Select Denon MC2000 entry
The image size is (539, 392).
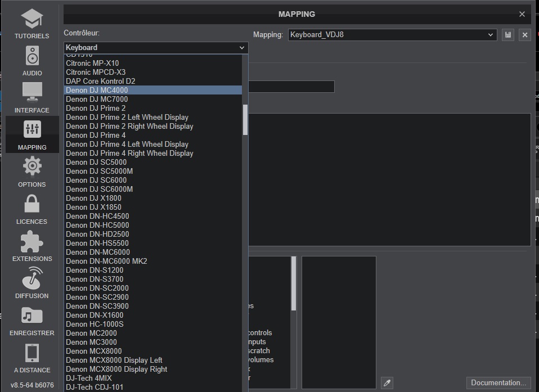pyautogui.click(x=153, y=334)
